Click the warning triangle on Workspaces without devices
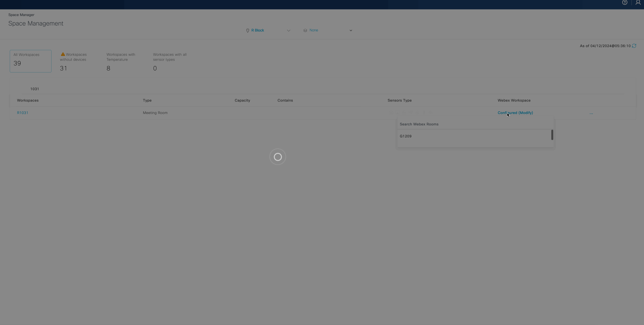This screenshot has width=644, height=325. [63, 54]
